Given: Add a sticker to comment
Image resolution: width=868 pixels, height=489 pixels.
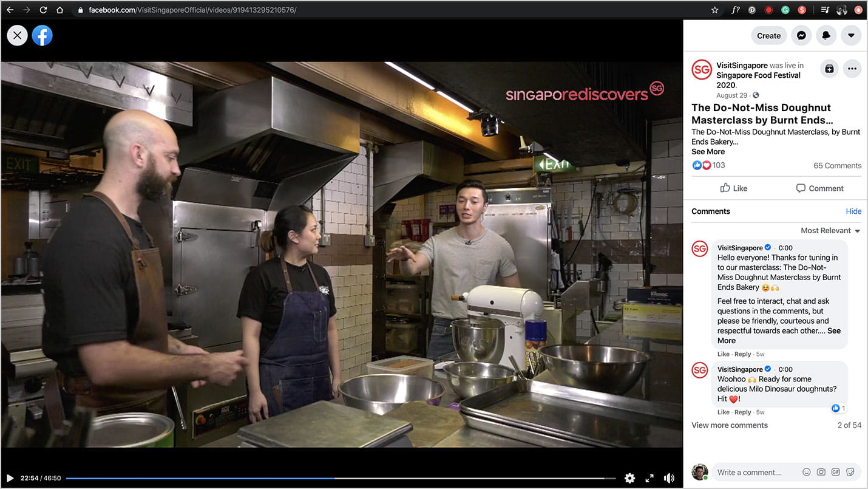Looking at the screenshot, I should click(850, 472).
